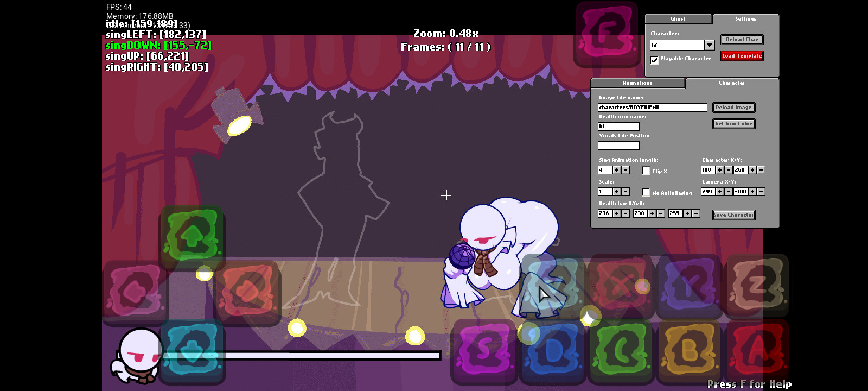Tap the tan Z virtual button
Screen dimensions: 868x391
point(757,285)
